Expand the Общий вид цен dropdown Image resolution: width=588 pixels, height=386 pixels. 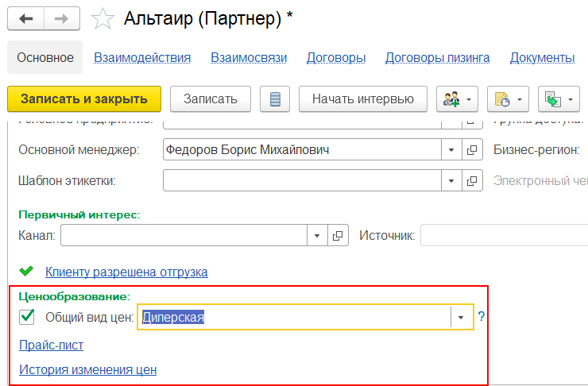tap(461, 317)
